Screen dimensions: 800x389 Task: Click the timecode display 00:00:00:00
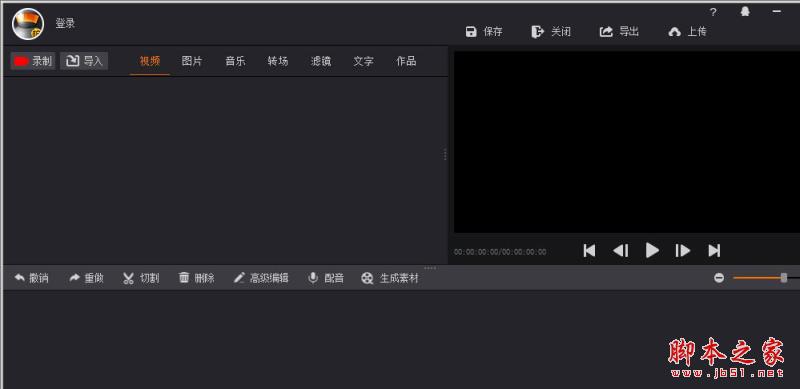500,252
